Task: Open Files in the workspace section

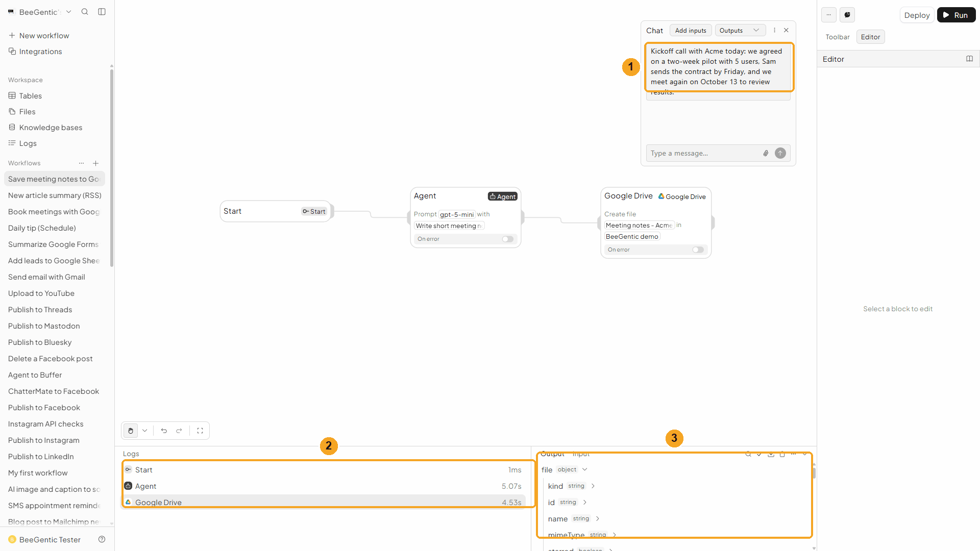Action: [x=27, y=111]
